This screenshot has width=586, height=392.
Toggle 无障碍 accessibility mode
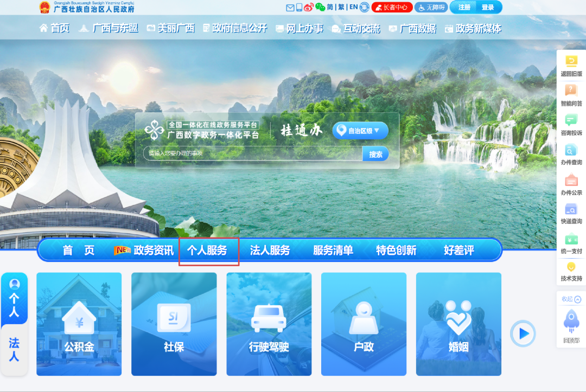pyautogui.click(x=431, y=8)
